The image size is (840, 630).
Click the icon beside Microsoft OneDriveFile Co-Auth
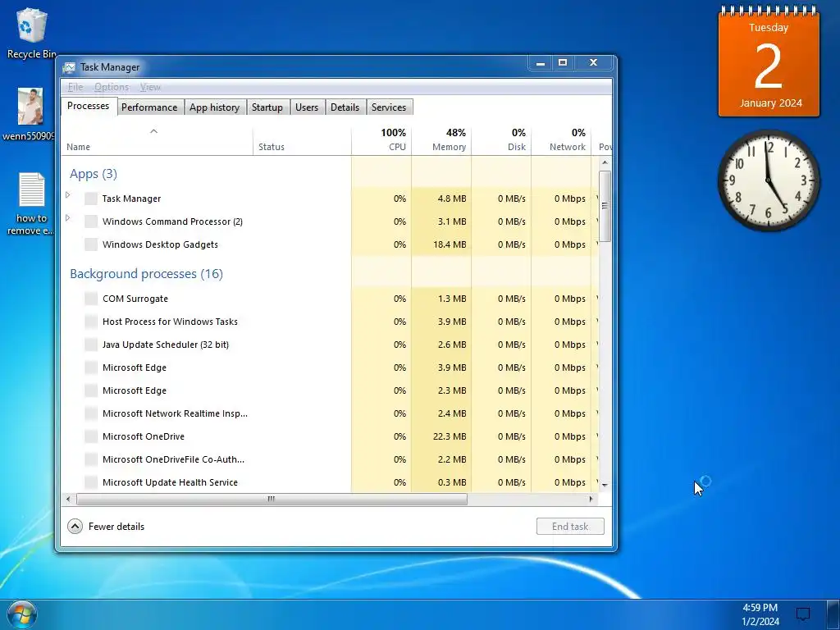[91, 459]
